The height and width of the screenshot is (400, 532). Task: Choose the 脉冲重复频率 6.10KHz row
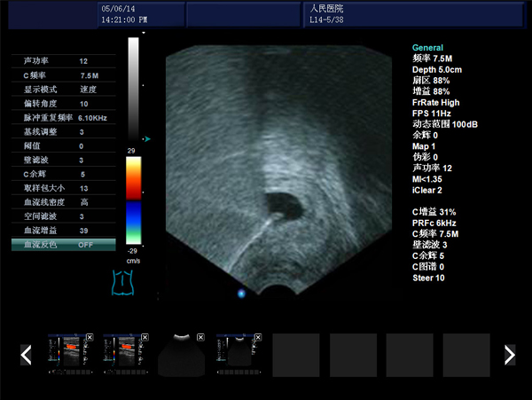[x=63, y=117]
